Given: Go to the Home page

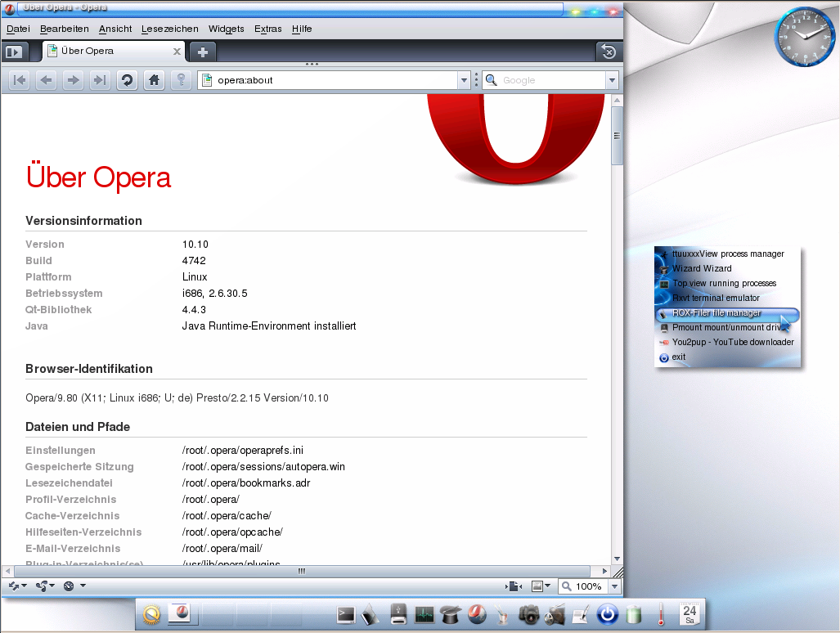Looking at the screenshot, I should 154,80.
